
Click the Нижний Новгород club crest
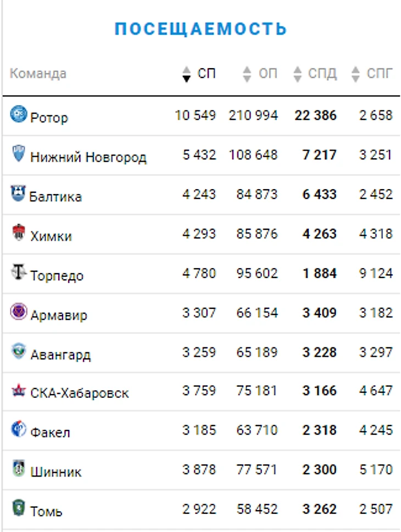coord(18,153)
